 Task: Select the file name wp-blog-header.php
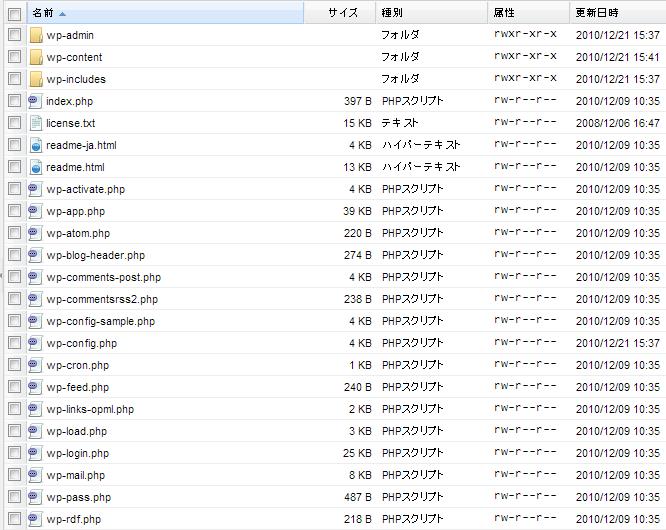[x=96, y=255]
